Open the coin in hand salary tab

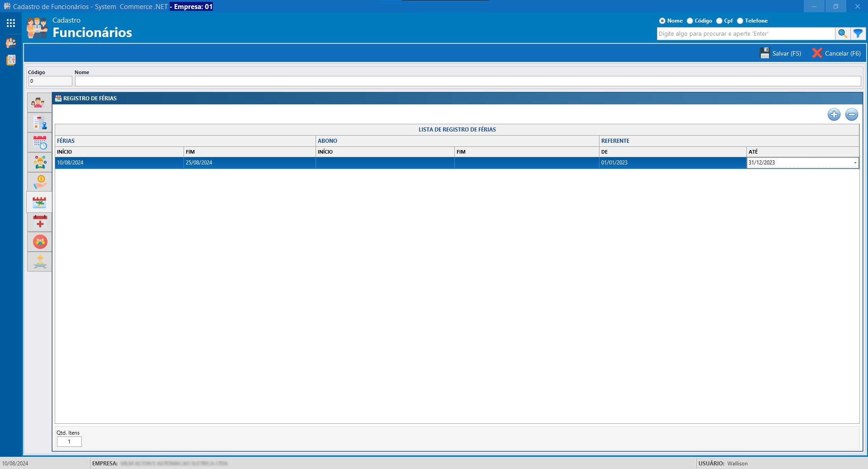coord(40,182)
